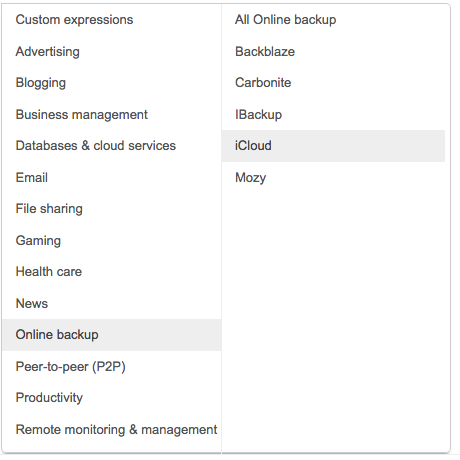Open Databases & cloud services category
Viewport: 460px width, 460px height.
(111, 146)
